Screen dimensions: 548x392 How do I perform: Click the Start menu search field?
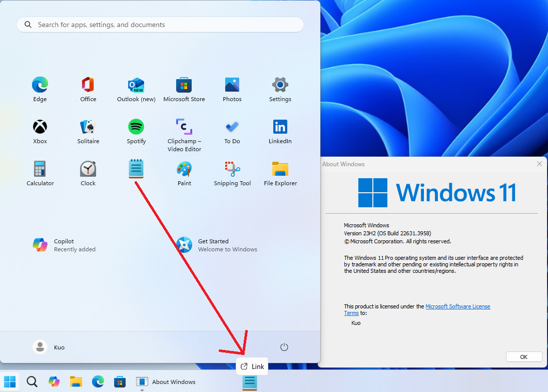[x=160, y=25]
